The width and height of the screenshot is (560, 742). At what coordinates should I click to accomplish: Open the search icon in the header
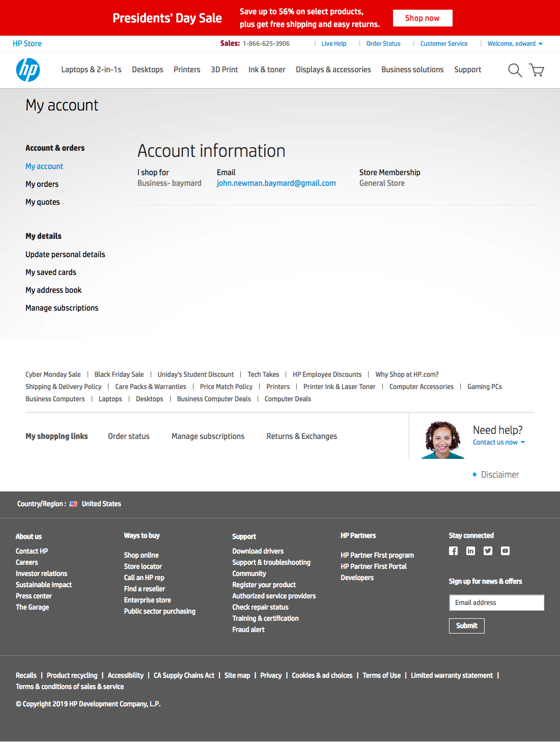coord(515,70)
